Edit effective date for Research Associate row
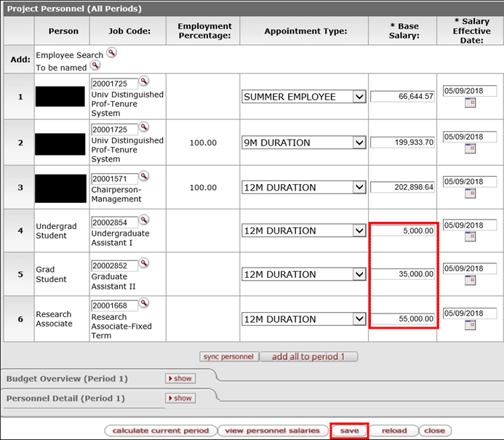Screen dimensions: 504x440 [470, 313]
